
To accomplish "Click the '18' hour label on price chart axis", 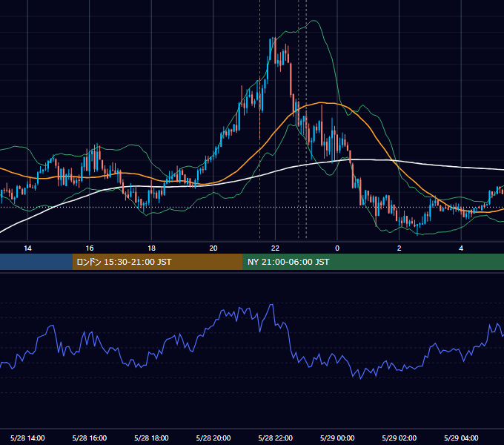I will [x=151, y=248].
